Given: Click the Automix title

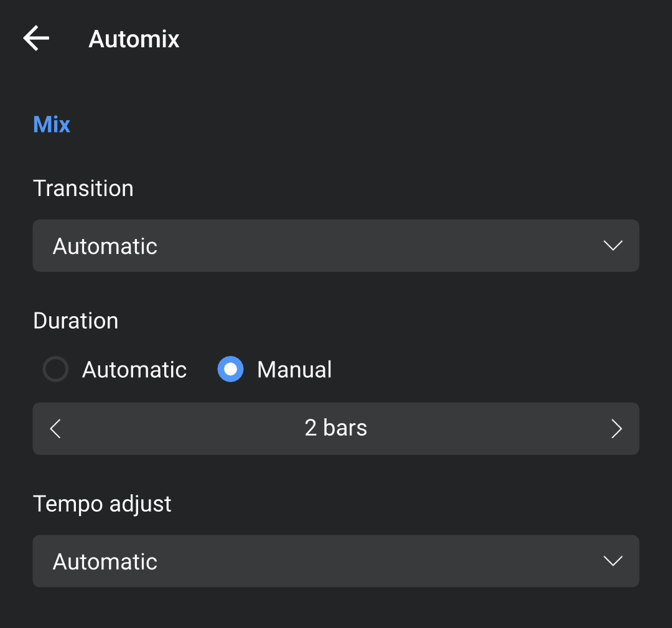Looking at the screenshot, I should [x=134, y=39].
